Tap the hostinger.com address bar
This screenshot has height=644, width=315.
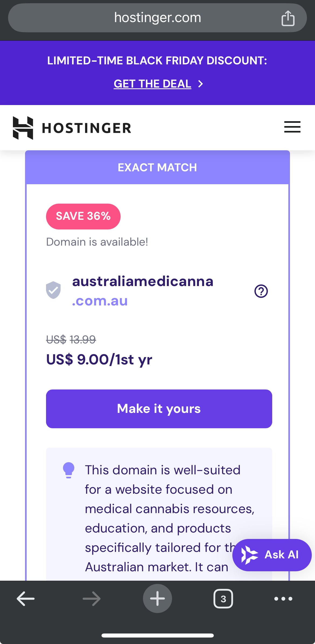157,18
